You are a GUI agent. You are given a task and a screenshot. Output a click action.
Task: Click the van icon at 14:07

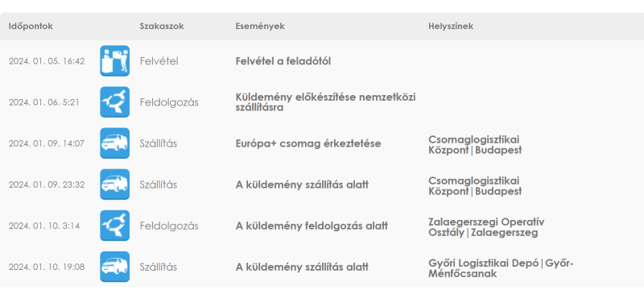[x=114, y=143]
